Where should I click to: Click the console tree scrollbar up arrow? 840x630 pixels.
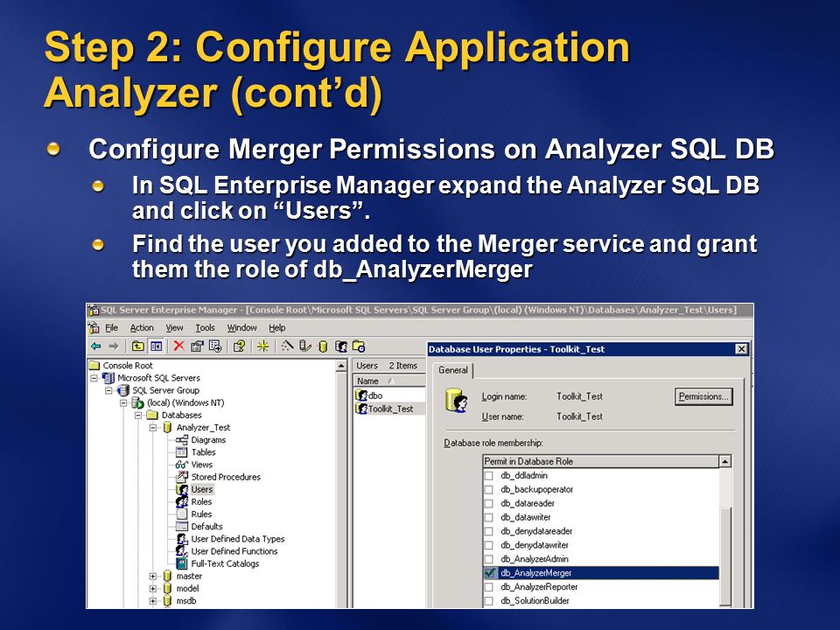coord(341,366)
